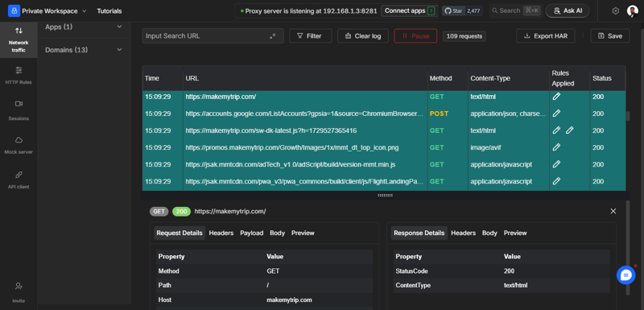Open the API client sidebar section
Image resolution: width=644 pixels, height=310 pixels.
pyautogui.click(x=19, y=180)
